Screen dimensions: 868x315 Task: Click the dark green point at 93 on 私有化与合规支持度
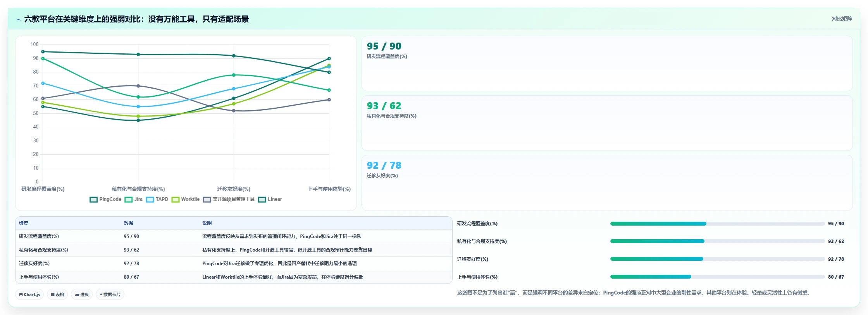[x=138, y=55]
